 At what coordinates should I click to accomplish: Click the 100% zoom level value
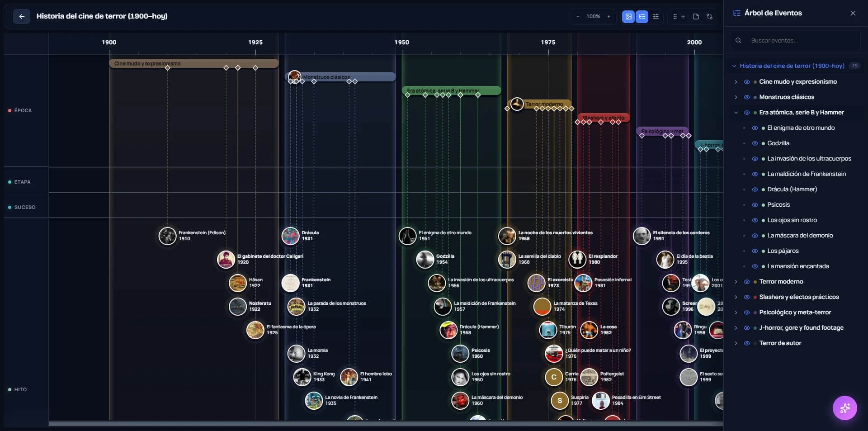pyautogui.click(x=593, y=16)
